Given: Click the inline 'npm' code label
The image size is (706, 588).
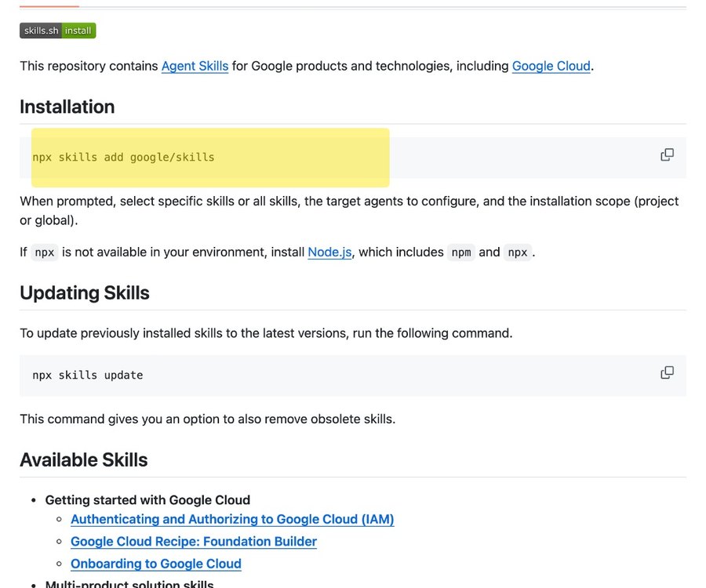Looking at the screenshot, I should tap(461, 252).
